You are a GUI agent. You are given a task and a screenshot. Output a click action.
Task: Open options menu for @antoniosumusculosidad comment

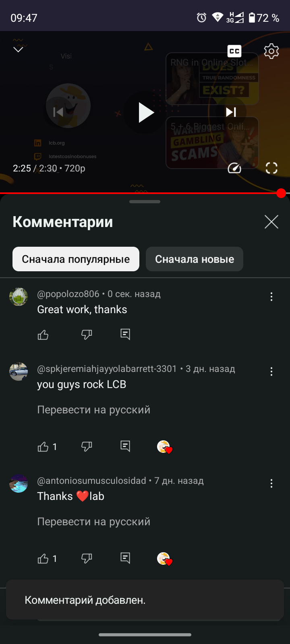coord(271,483)
